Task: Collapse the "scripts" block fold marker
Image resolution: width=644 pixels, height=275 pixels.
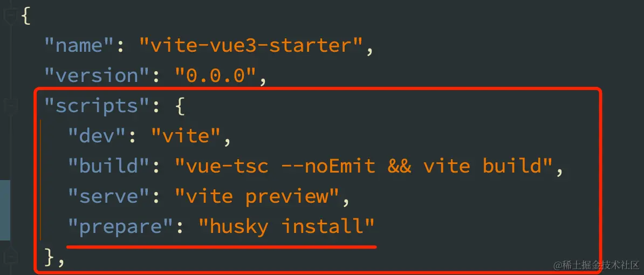Action: 9,106
